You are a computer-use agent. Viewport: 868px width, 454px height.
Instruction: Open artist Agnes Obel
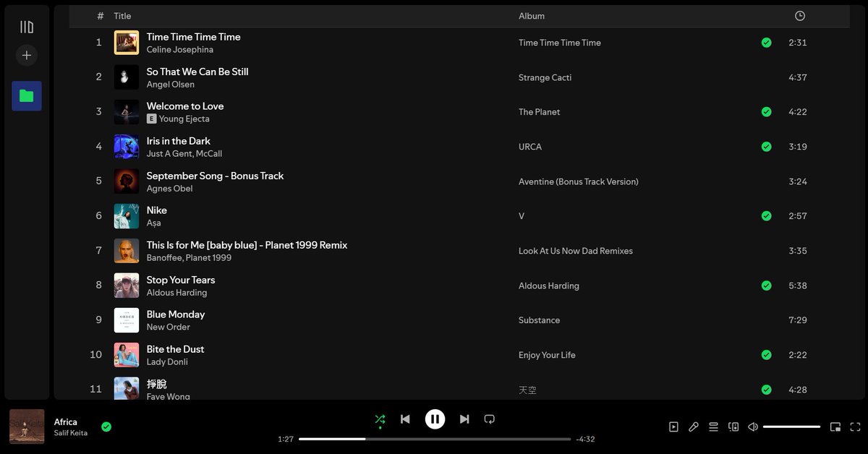[170, 189]
